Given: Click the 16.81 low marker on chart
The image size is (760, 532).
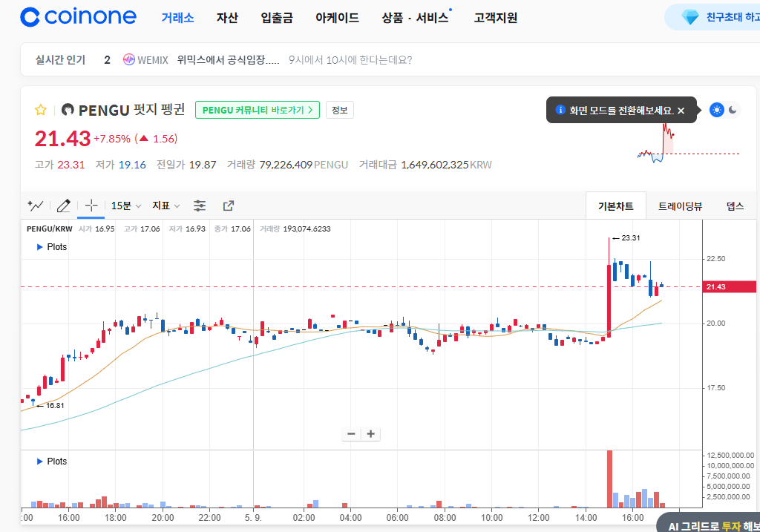Looking at the screenshot, I should [50, 406].
